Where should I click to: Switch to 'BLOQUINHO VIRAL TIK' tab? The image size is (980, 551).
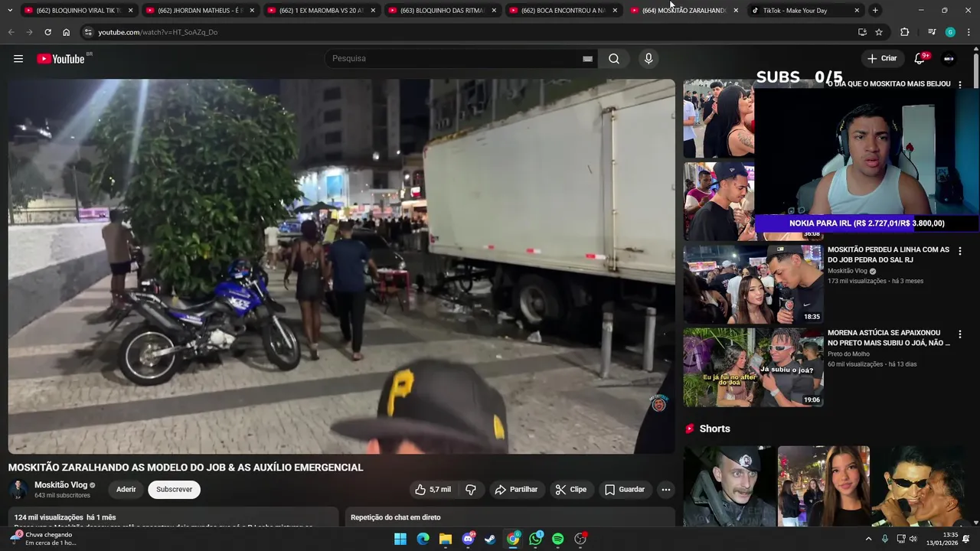click(79, 10)
